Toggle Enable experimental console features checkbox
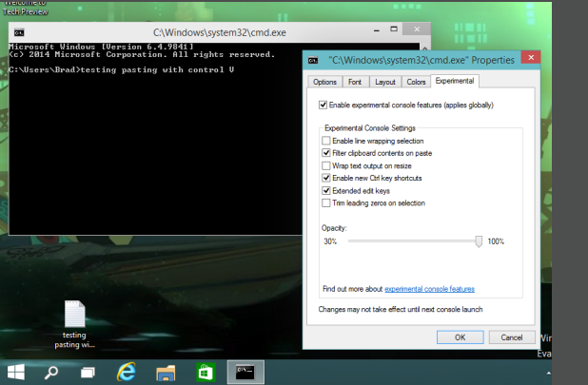The image size is (588, 385). pos(323,105)
